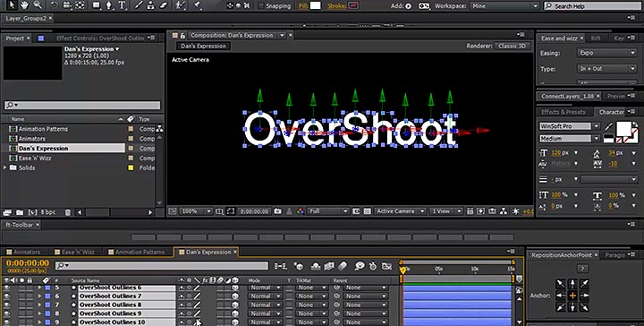
Task: Click the bottom-left anchor arrow button
Action: tap(561, 307)
